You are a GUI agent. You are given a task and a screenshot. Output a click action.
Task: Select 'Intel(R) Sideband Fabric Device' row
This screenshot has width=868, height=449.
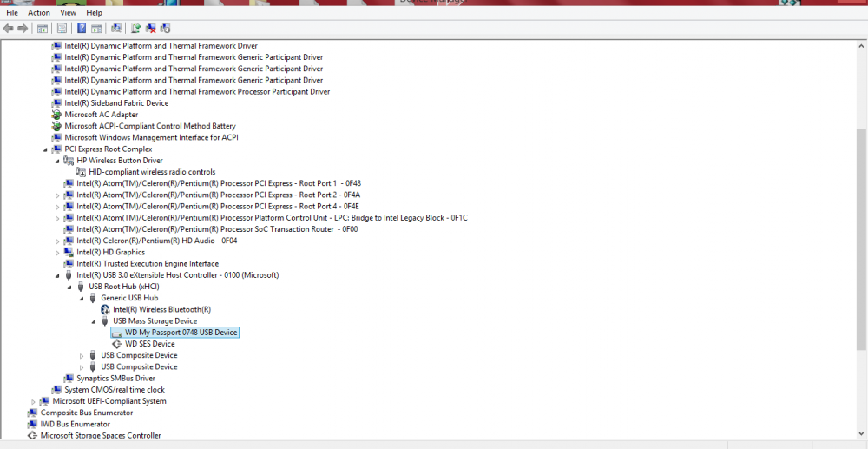pos(116,103)
